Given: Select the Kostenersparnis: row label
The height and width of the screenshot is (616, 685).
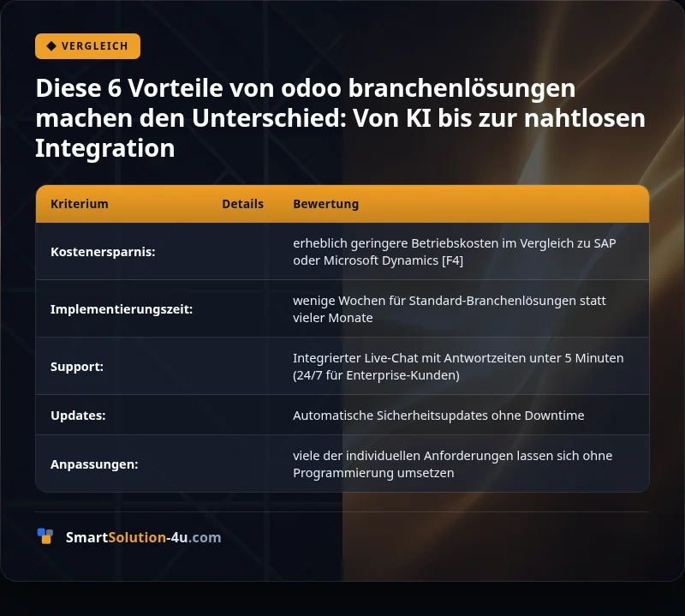Looking at the screenshot, I should [x=103, y=252].
